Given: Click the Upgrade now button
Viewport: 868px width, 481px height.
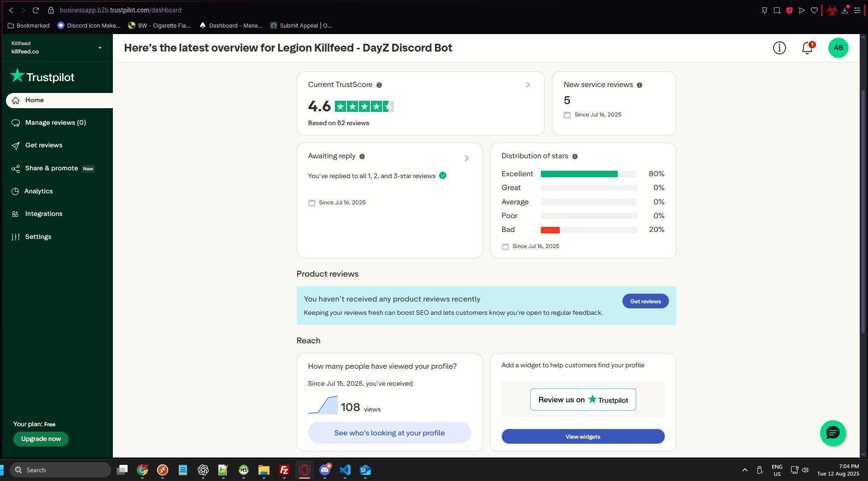Looking at the screenshot, I should coord(41,439).
